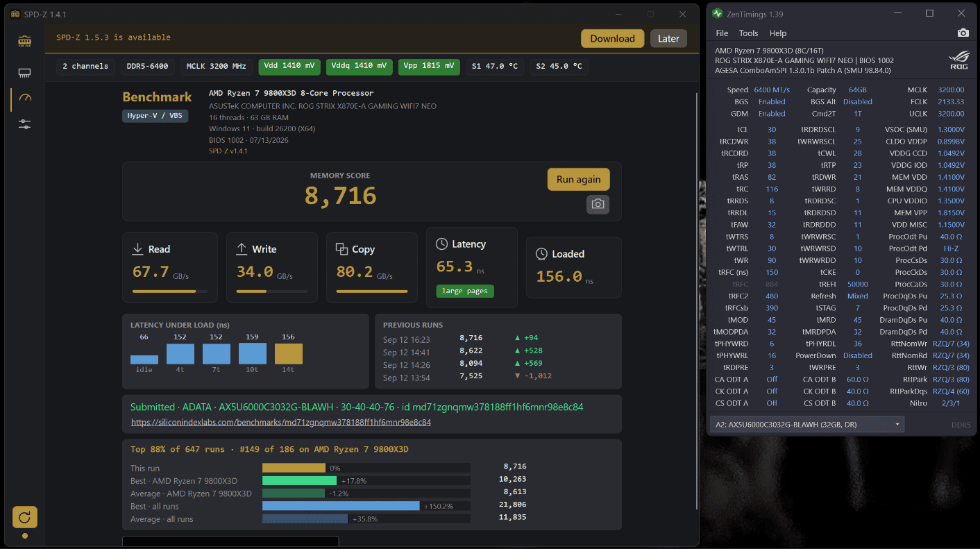The height and width of the screenshot is (549, 980).
Task: Click the Large pages badge
Action: coord(465,291)
